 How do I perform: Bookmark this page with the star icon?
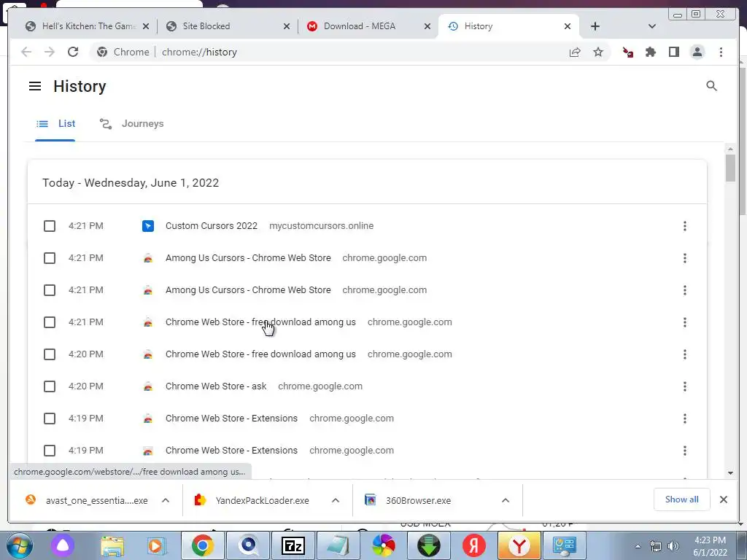(598, 52)
